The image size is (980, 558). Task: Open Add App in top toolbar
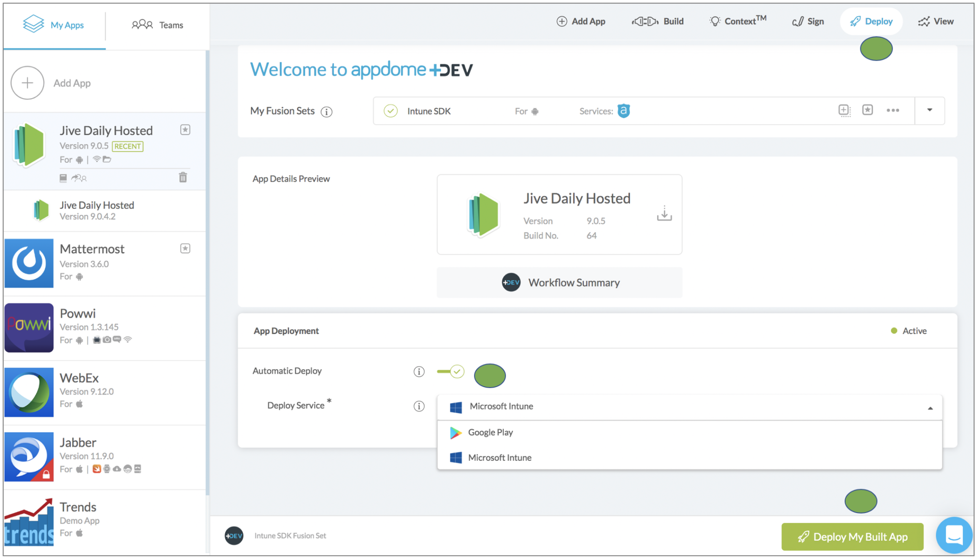(x=581, y=21)
